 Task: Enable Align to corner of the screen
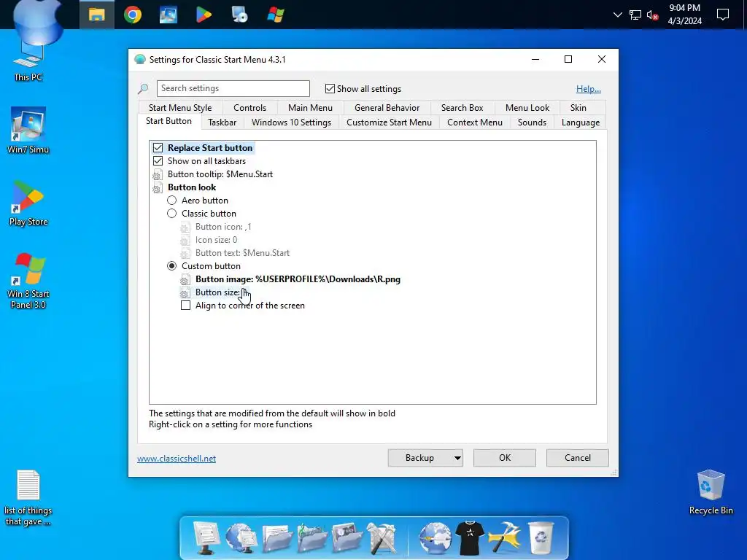(x=186, y=306)
